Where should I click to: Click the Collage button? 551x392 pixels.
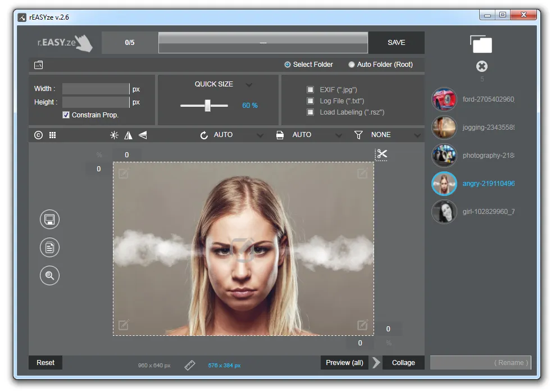(x=403, y=362)
